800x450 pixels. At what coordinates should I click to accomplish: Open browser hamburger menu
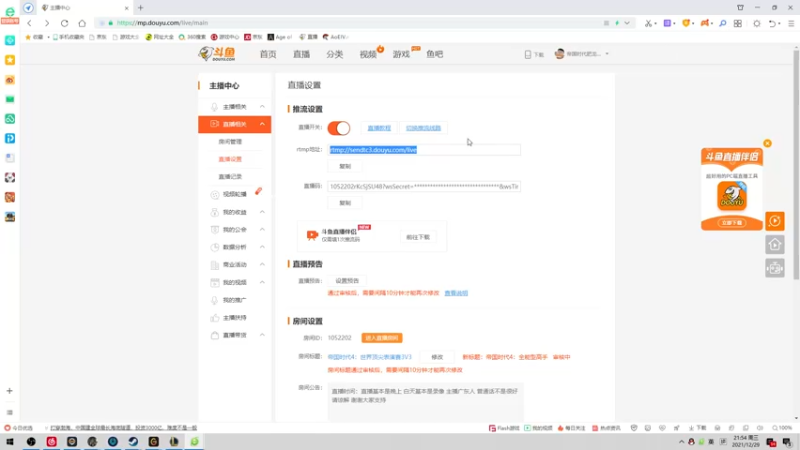(791, 23)
